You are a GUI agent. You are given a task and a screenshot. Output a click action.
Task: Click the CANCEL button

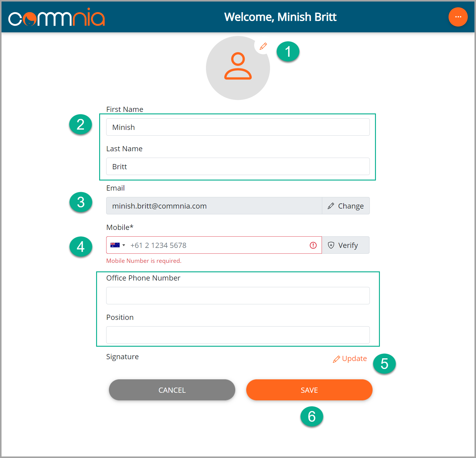(172, 390)
